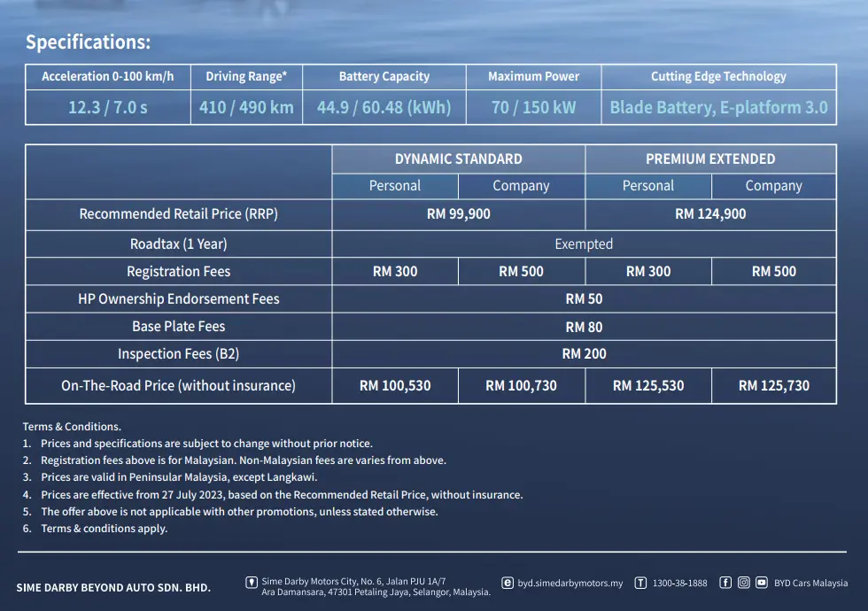Click the Blade Battery, E-platform 3.0 text
The height and width of the screenshot is (611, 868).
(718, 107)
